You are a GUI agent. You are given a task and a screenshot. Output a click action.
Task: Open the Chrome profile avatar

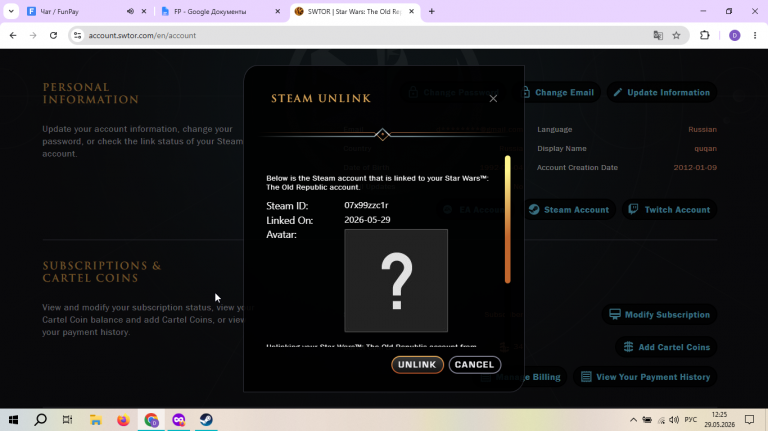(x=735, y=35)
